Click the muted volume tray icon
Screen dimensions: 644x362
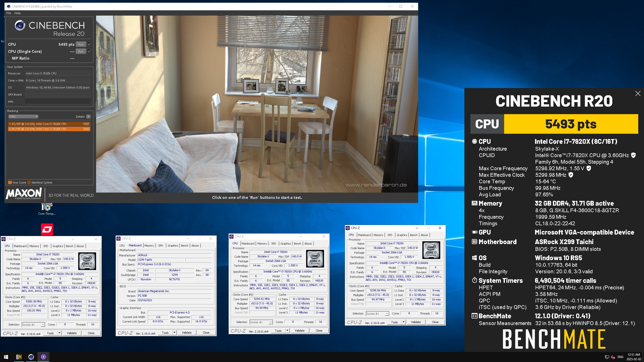(x=613, y=357)
